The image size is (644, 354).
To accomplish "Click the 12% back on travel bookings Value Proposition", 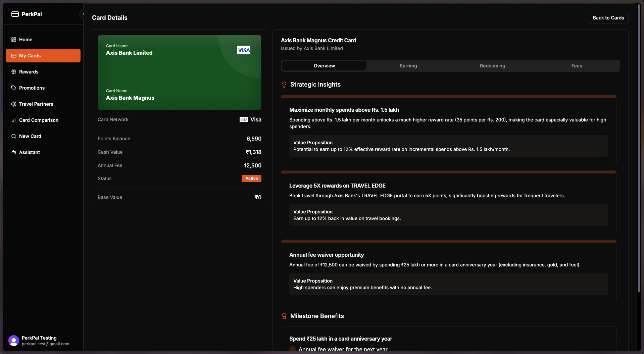I will [448, 215].
